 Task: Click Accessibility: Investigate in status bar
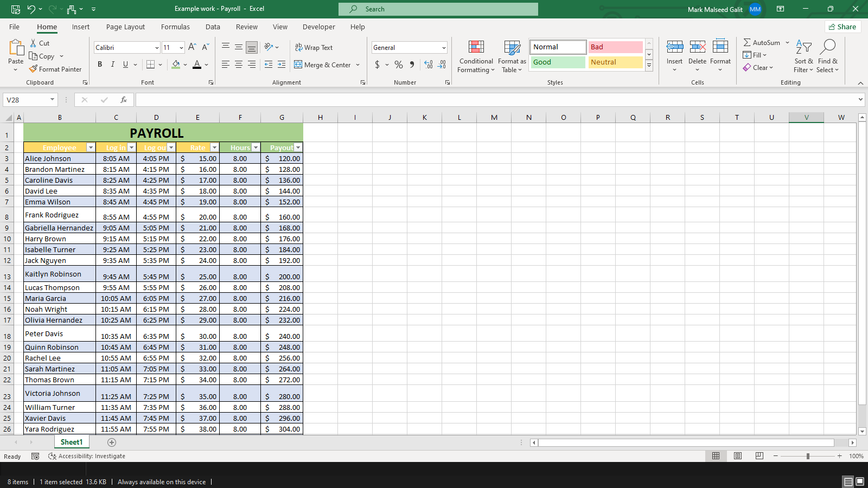point(87,457)
